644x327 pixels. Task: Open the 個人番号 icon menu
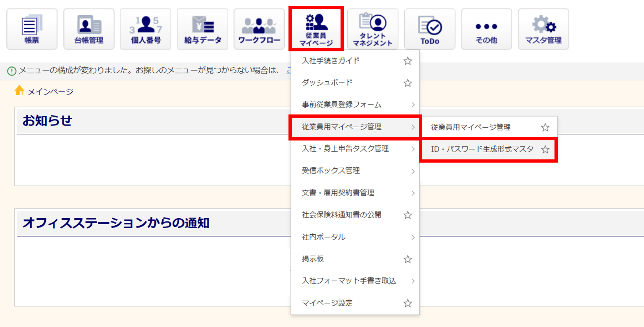[145, 29]
